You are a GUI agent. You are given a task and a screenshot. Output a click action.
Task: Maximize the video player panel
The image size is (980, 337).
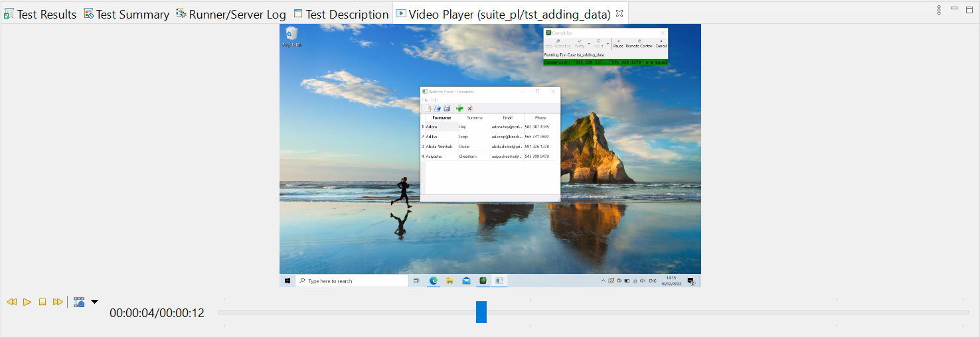pyautogui.click(x=969, y=9)
